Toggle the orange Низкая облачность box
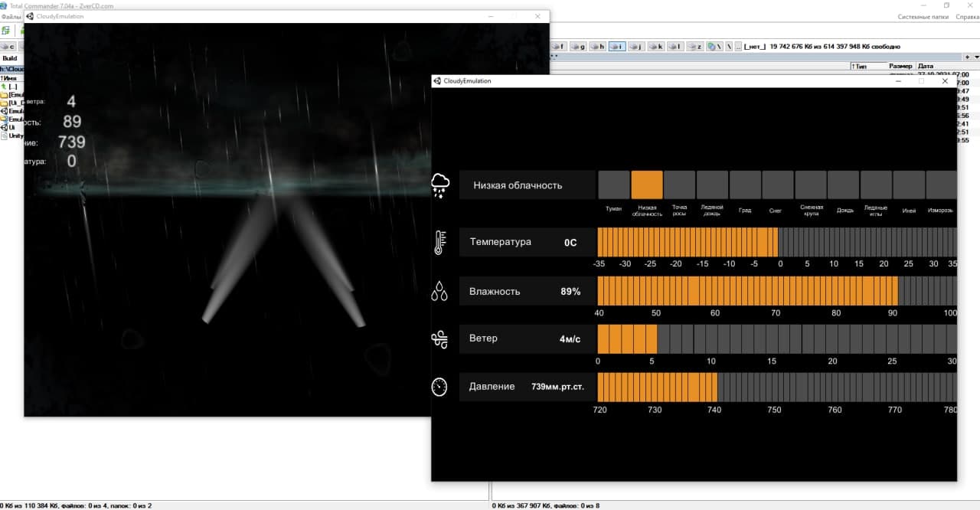 (x=647, y=185)
